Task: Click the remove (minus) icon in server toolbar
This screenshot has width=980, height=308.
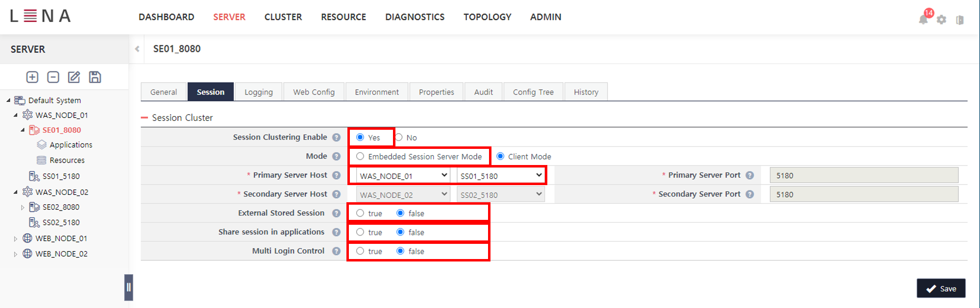Action: 53,77
